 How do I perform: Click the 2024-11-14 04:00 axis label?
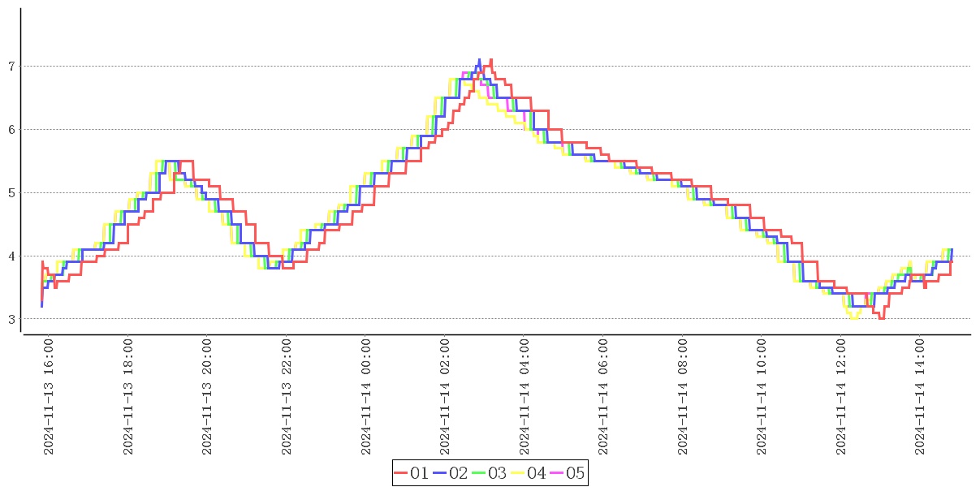[525, 398]
